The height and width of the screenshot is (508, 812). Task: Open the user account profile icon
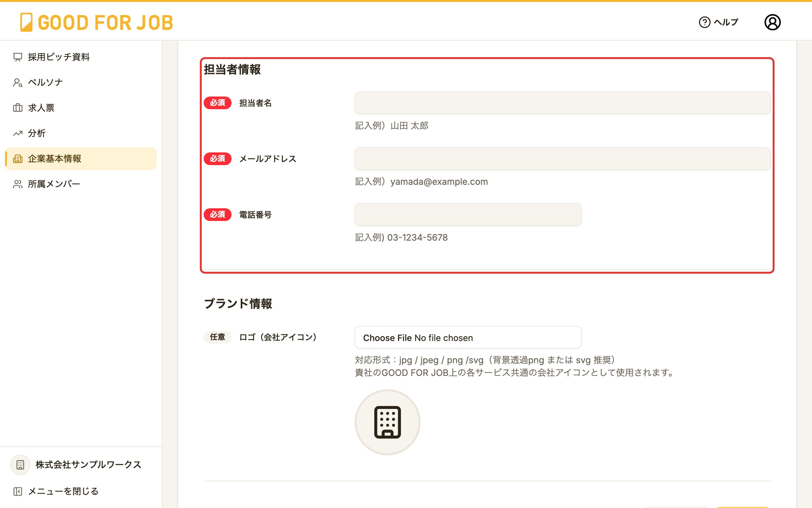click(772, 22)
